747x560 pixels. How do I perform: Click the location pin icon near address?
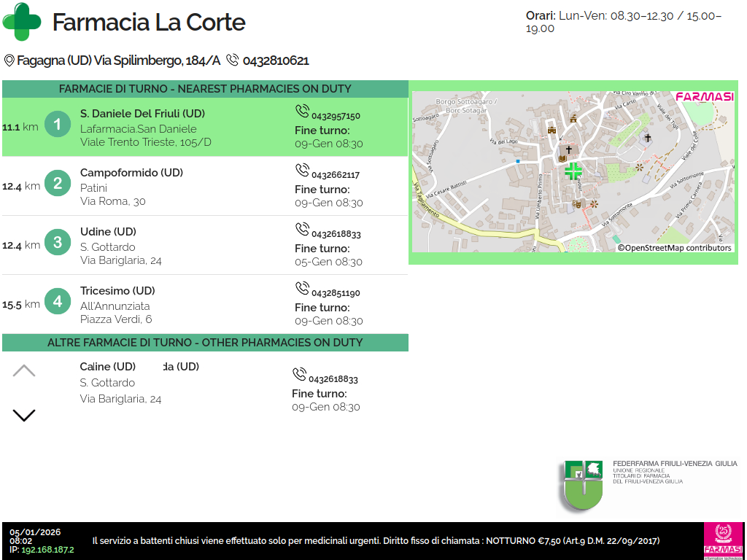(x=9, y=61)
